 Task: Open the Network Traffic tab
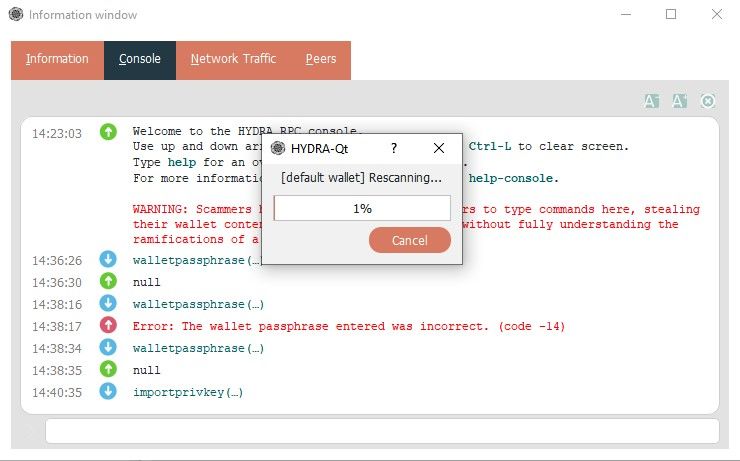pyautogui.click(x=233, y=60)
